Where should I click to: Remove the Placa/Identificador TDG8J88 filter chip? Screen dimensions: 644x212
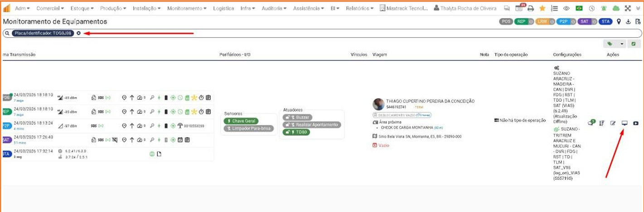coord(78,33)
